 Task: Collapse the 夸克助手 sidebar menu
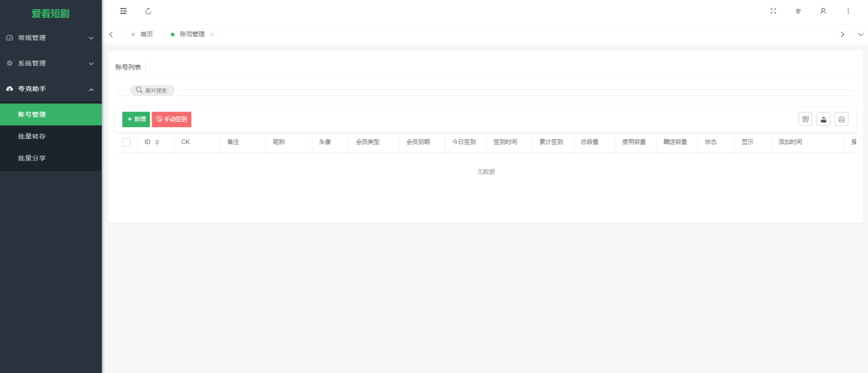[x=51, y=89]
